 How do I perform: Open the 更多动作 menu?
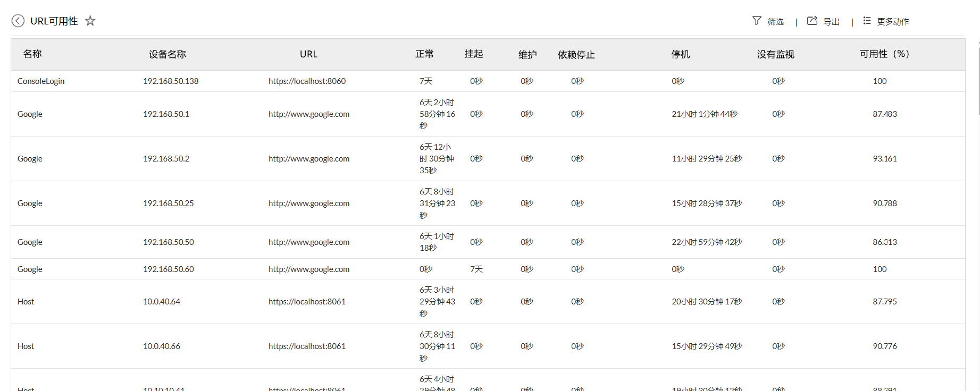893,21
